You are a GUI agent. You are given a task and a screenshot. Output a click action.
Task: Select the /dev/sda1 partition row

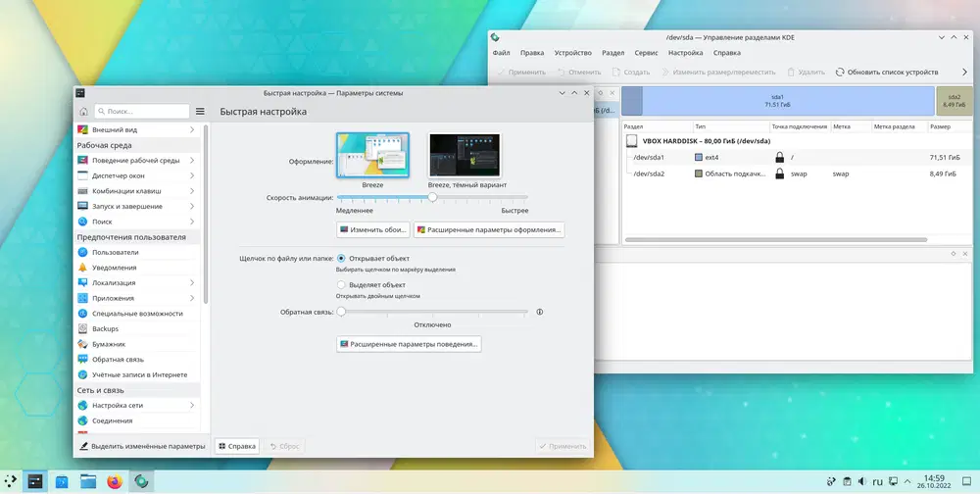click(798, 158)
